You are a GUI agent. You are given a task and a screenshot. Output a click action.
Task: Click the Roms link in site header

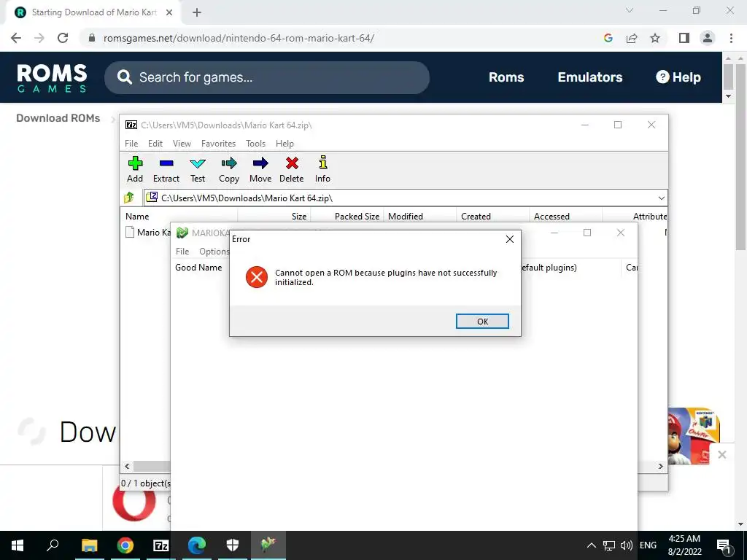[506, 77]
